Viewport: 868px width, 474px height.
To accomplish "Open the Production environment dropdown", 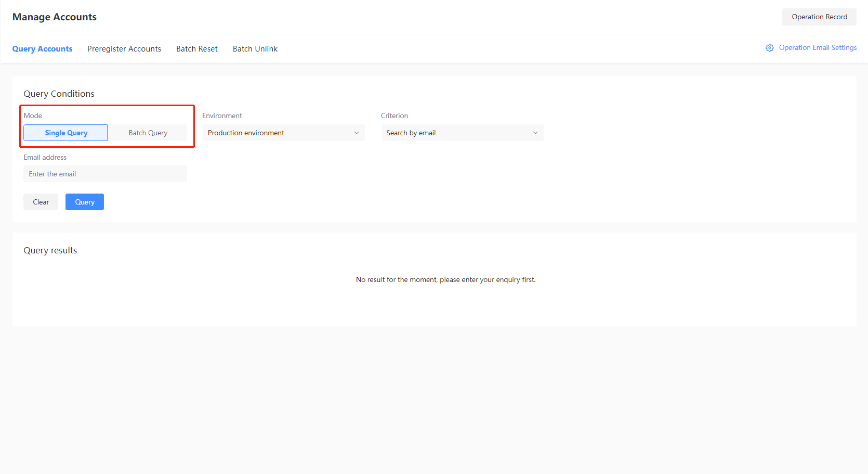I will [283, 133].
